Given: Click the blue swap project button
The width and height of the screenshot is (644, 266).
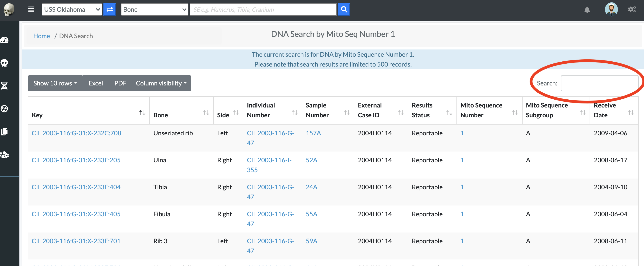Looking at the screenshot, I should [110, 9].
